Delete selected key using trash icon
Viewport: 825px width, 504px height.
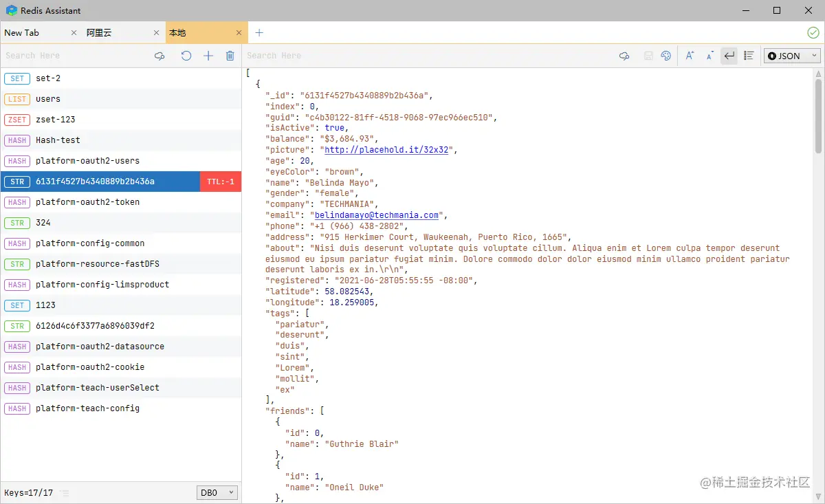(230, 56)
